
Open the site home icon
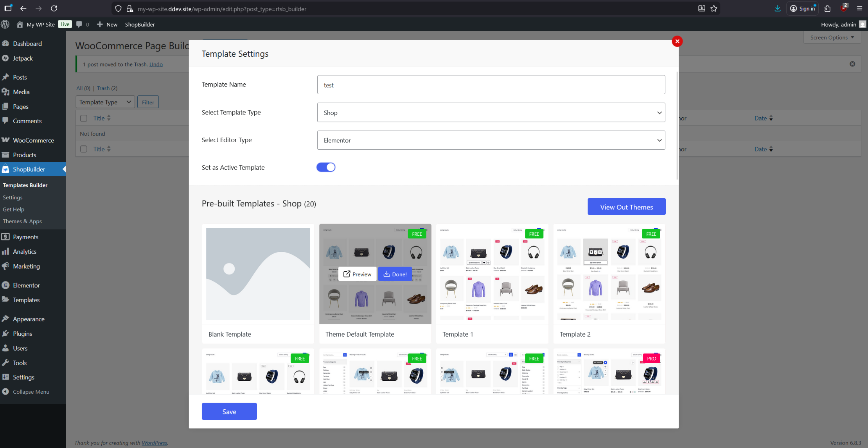20,24
